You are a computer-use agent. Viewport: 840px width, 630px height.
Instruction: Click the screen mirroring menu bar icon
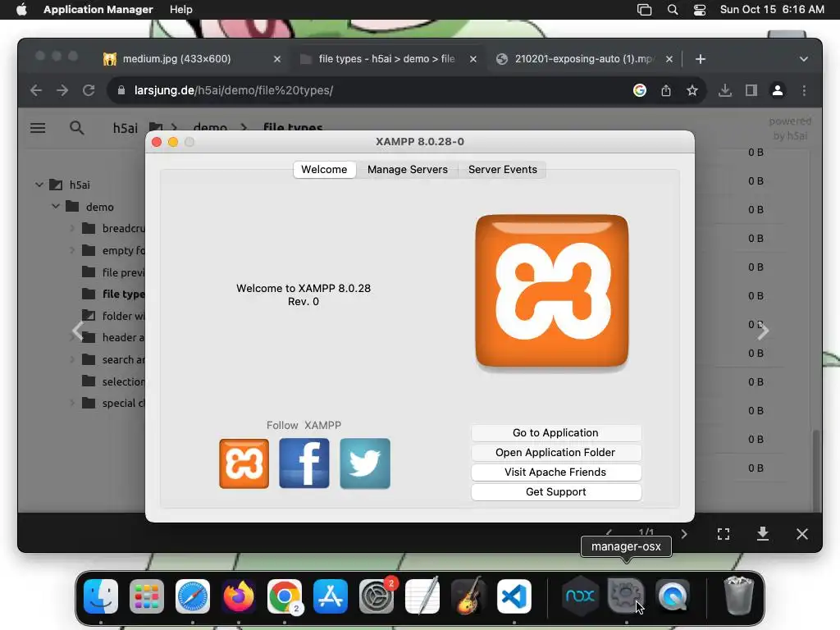pyautogui.click(x=645, y=10)
